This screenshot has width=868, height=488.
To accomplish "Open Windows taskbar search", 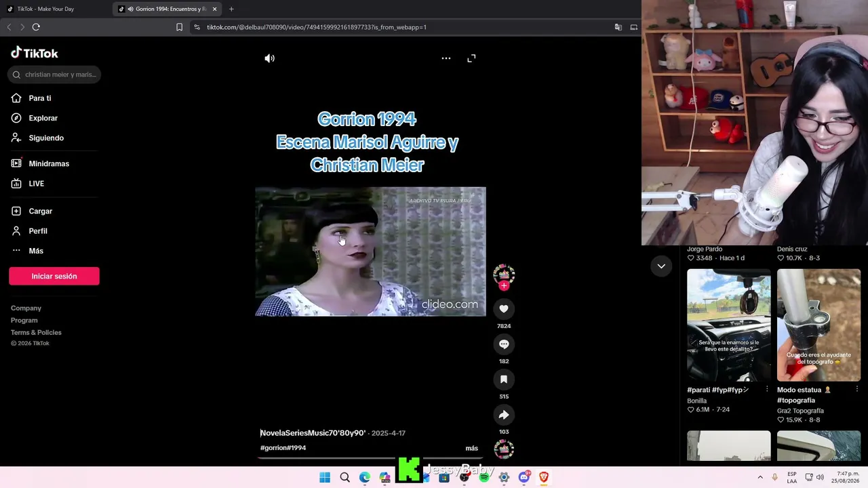I will (344, 478).
